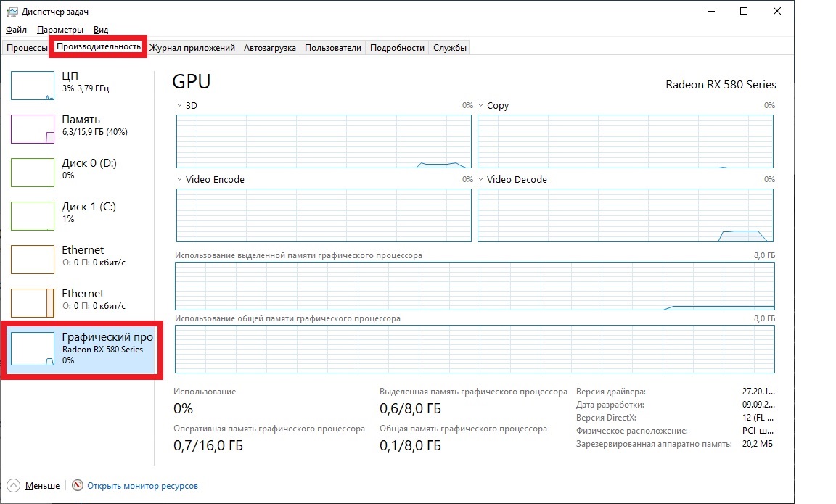Select the second Ethernet adapter item
This screenshot has width=836, height=504.
pos(80,299)
